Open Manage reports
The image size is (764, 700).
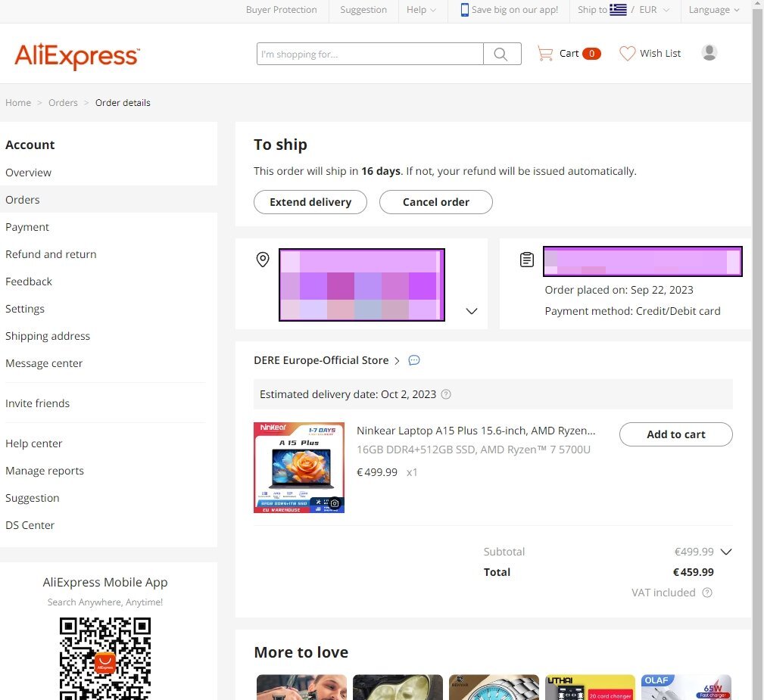[45, 471]
